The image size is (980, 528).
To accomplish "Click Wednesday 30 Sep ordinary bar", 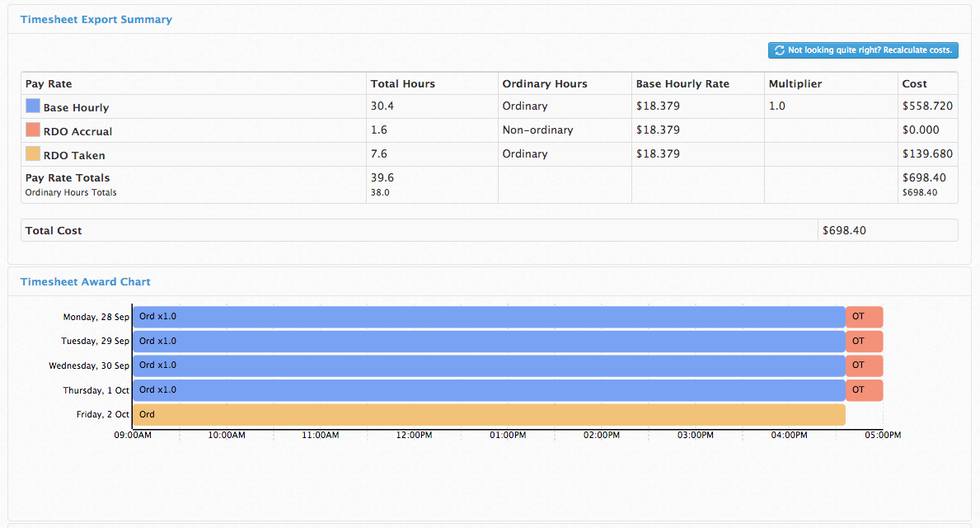I will click(489, 365).
